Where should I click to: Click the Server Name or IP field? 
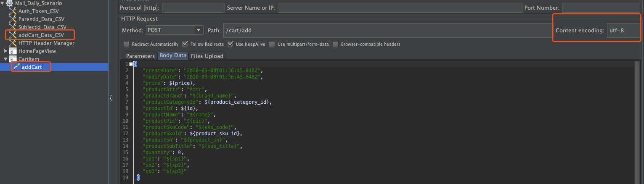pos(399,8)
